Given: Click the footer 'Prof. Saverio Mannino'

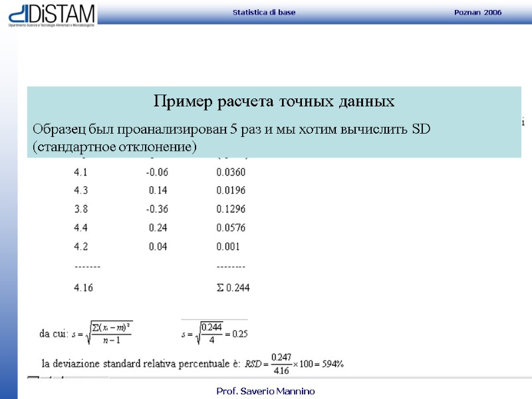Looking at the screenshot, I should click(x=265, y=391).
